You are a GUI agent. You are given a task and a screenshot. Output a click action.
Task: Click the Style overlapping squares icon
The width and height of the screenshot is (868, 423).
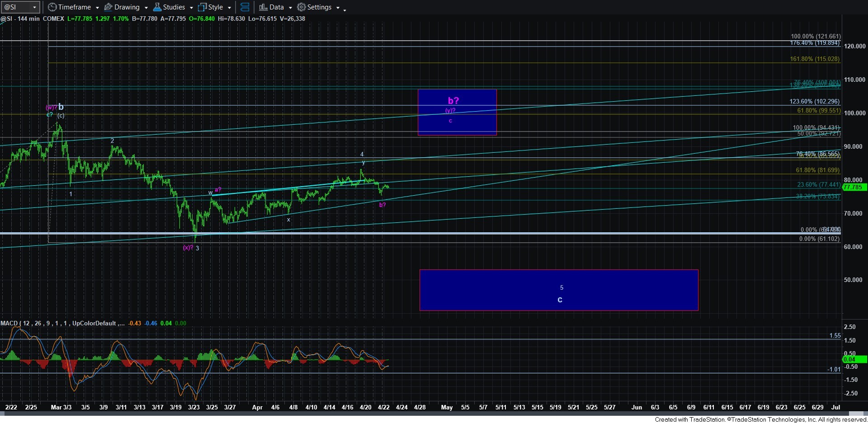tap(203, 7)
